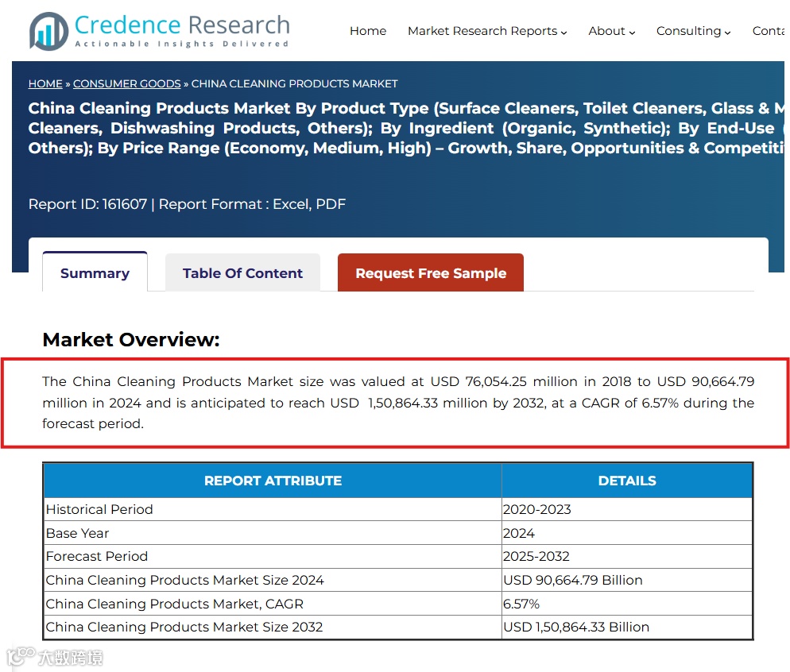Select China Cleaning Products Market, CAGR label
The image size is (790, 672).
pos(174,604)
